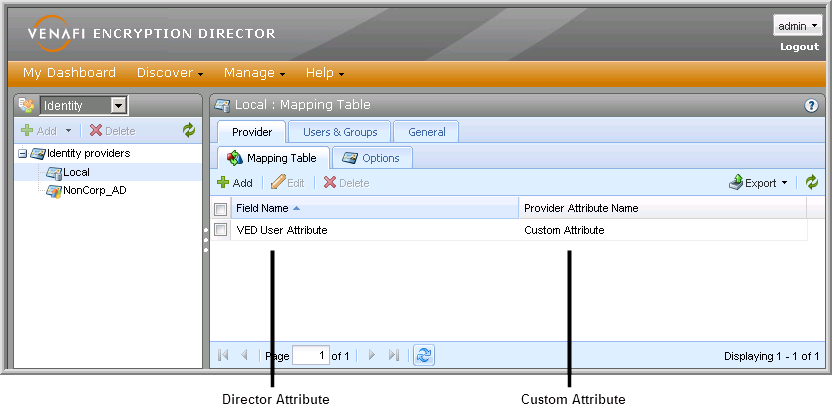Refresh the identity tree with green arrows
The image size is (832, 417).
click(189, 131)
